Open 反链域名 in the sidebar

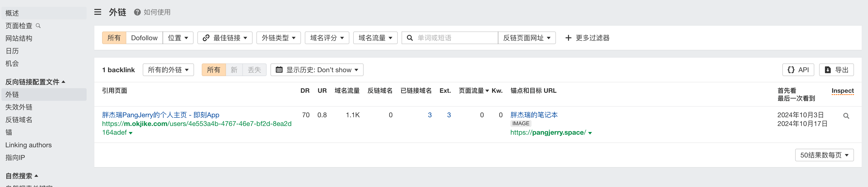(x=19, y=119)
